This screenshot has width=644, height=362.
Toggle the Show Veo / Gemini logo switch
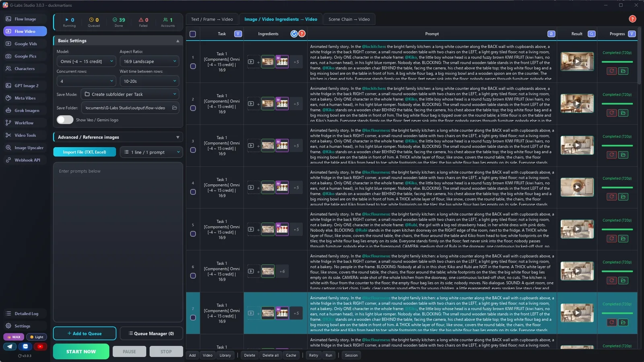click(65, 120)
